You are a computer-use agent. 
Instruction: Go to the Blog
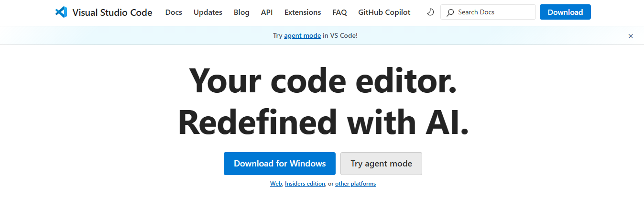241,12
